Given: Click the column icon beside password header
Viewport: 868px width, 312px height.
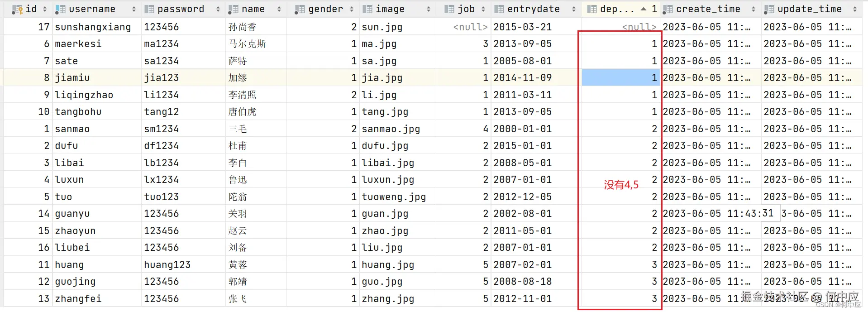Looking at the screenshot, I should [149, 9].
